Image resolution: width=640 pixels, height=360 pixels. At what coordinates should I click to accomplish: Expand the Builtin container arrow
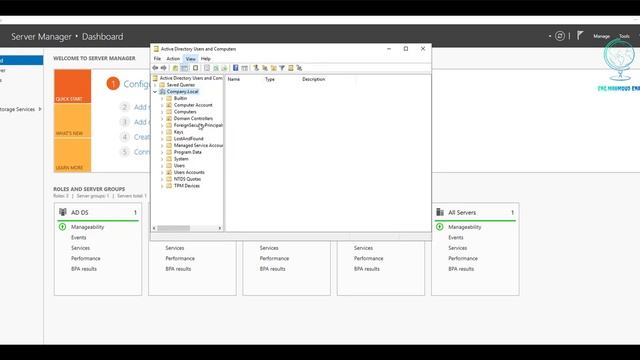(162, 99)
